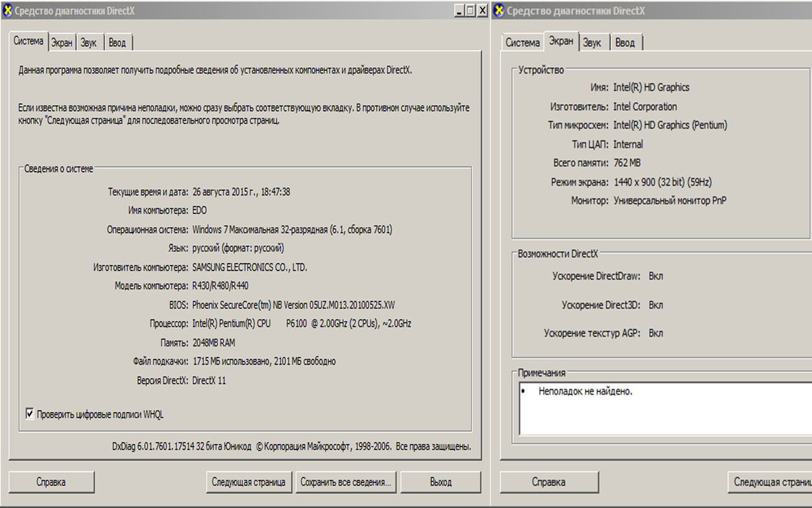Screen dimensions: 812x508
Task: Click the monitor value Универсальный монитор PnP
Action: [x=670, y=201]
